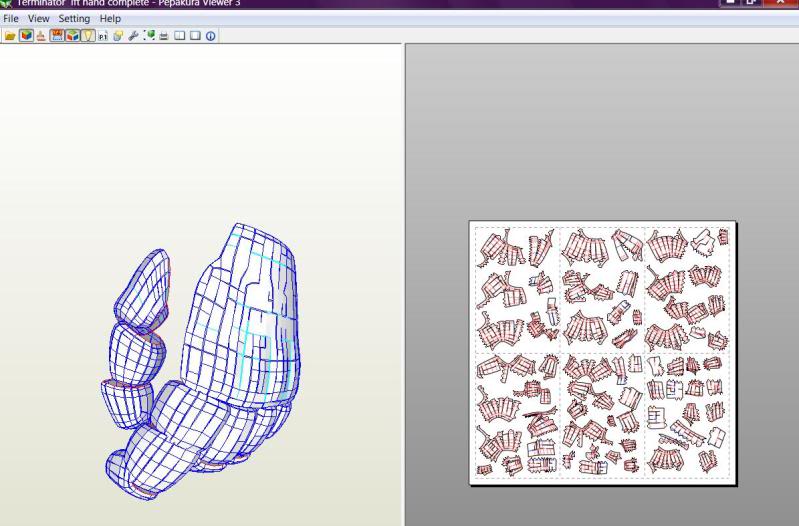Viewport: 799px width, 526px height.
Task: Select the split two-pane layout icon
Action: [x=180, y=36]
